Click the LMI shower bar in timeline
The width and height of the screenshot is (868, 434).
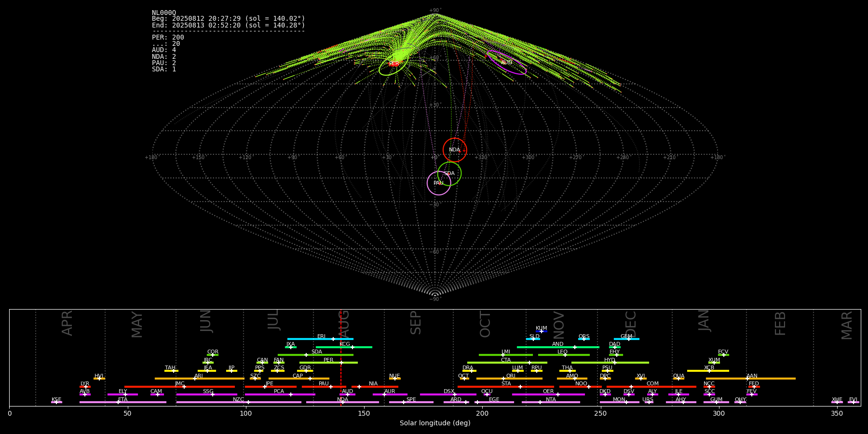[x=506, y=355]
